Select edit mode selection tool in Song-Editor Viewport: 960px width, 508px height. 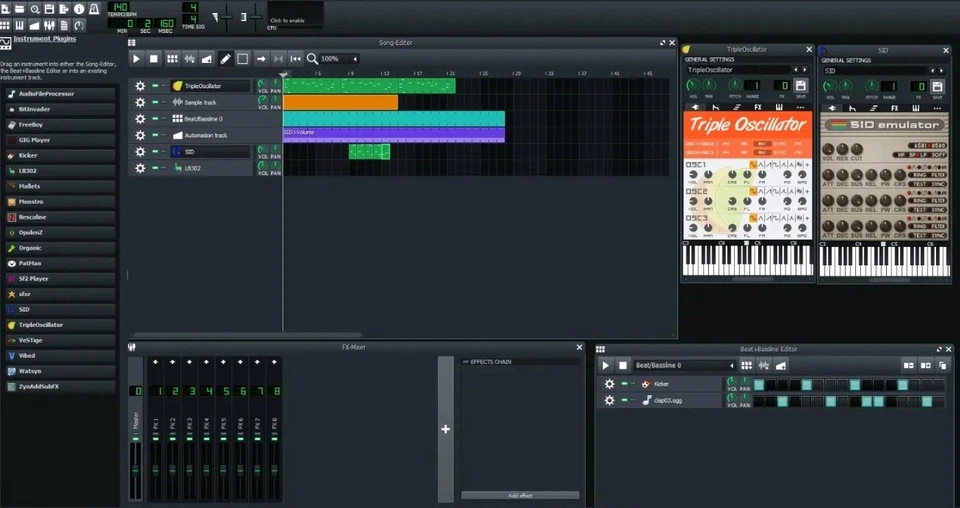coord(242,59)
